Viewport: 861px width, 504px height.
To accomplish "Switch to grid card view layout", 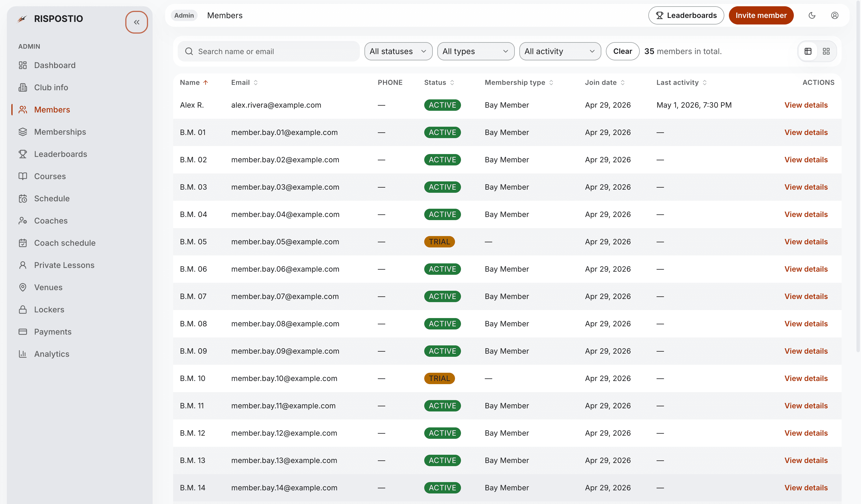I will [826, 51].
